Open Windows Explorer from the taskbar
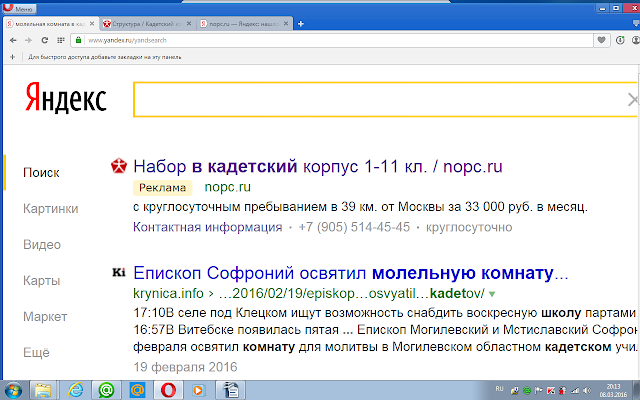The image size is (640, 400). click(43, 391)
